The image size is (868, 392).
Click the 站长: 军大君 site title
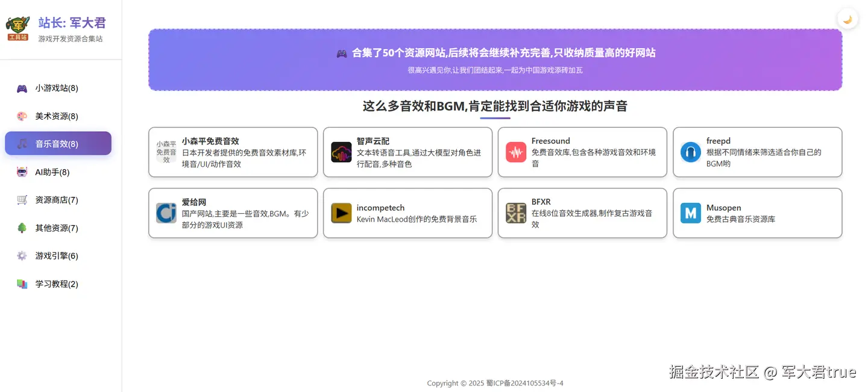[x=72, y=23]
